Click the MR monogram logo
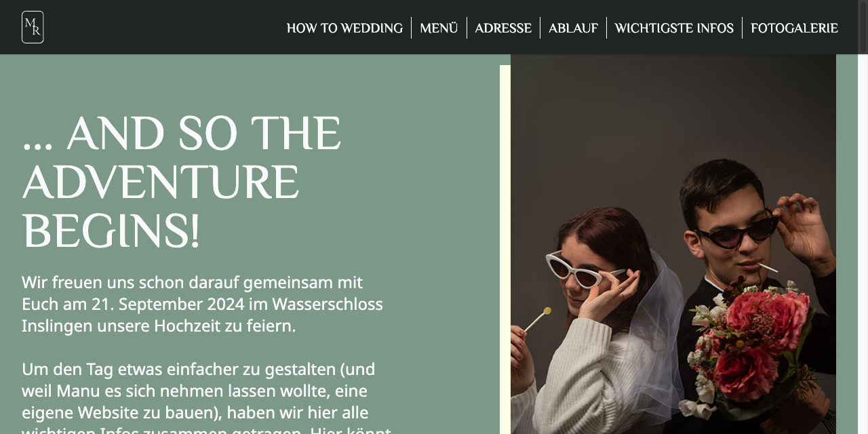 (x=33, y=27)
